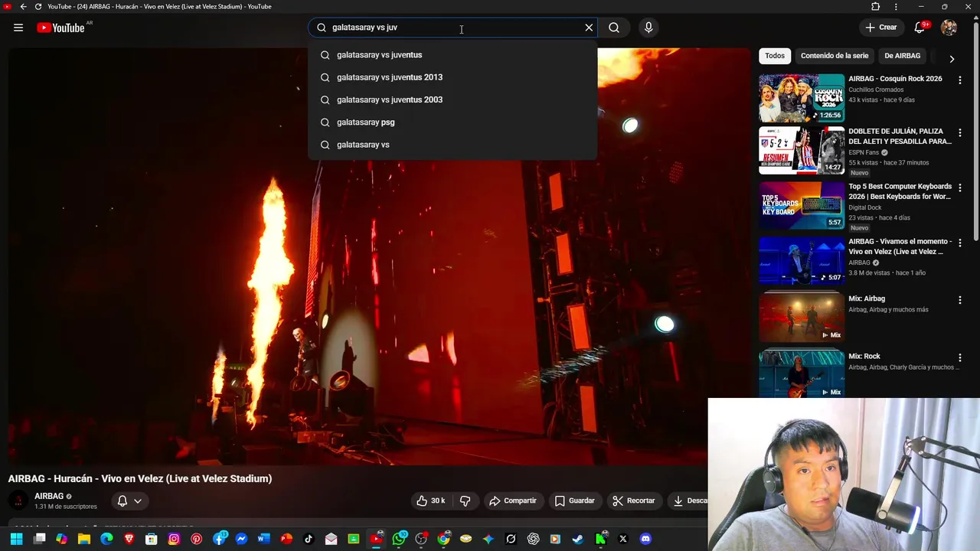Open WhatsApp from taskbar
Screen dimensions: 980x551
399,539
